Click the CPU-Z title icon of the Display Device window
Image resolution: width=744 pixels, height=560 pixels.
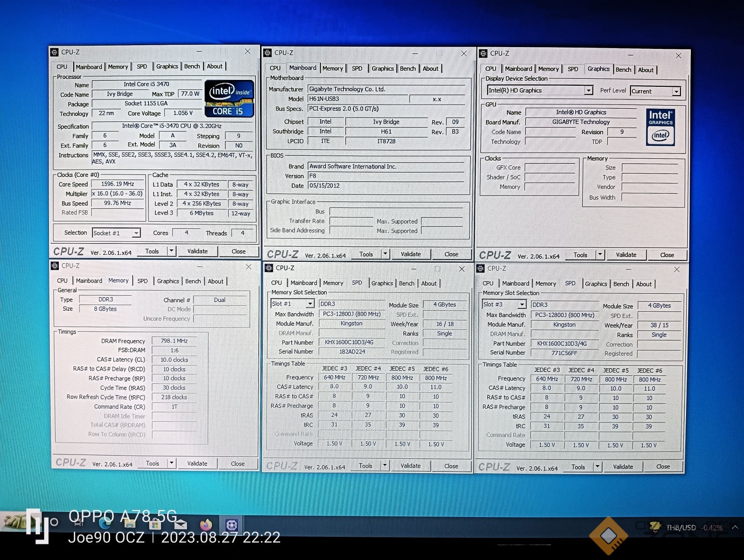483,54
